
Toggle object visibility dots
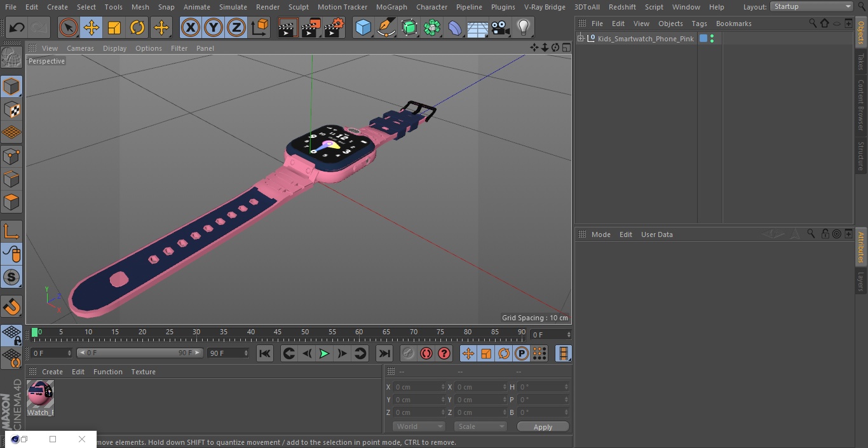point(712,39)
